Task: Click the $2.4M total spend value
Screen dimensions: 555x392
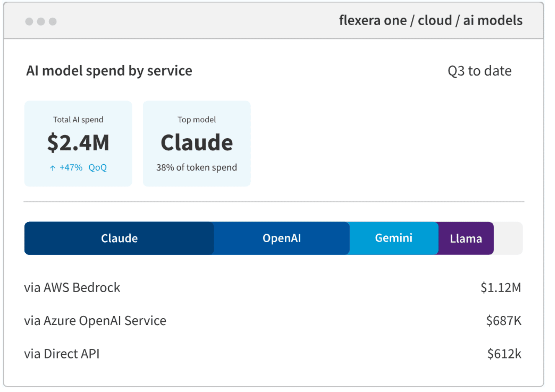Action: [78, 143]
